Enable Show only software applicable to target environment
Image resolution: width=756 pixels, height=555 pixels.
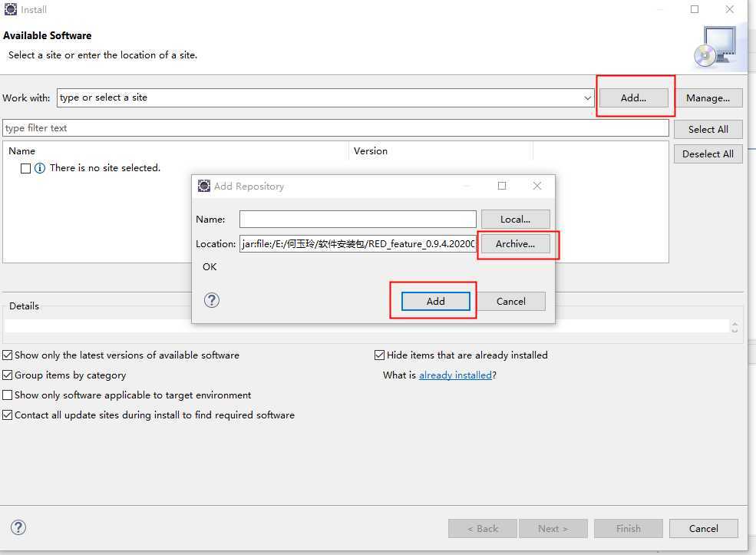coord(7,395)
